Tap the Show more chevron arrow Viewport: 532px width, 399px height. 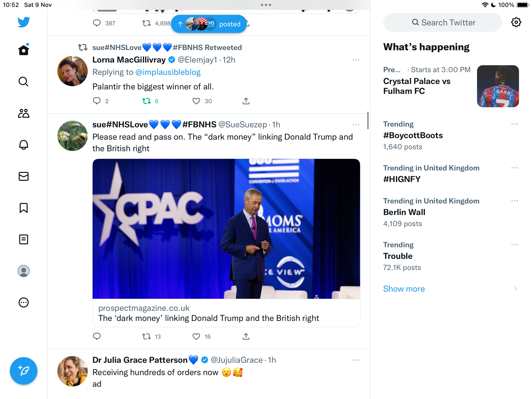pos(515,289)
